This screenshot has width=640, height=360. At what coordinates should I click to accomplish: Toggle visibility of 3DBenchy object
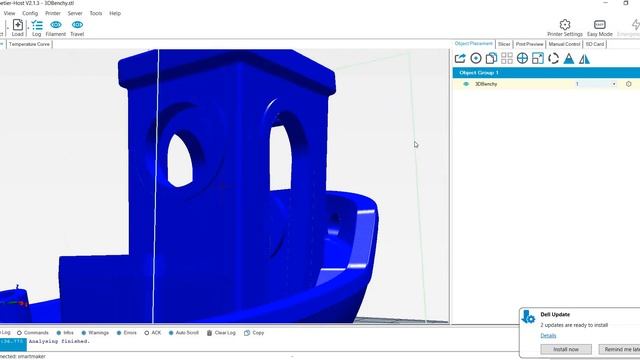(466, 84)
